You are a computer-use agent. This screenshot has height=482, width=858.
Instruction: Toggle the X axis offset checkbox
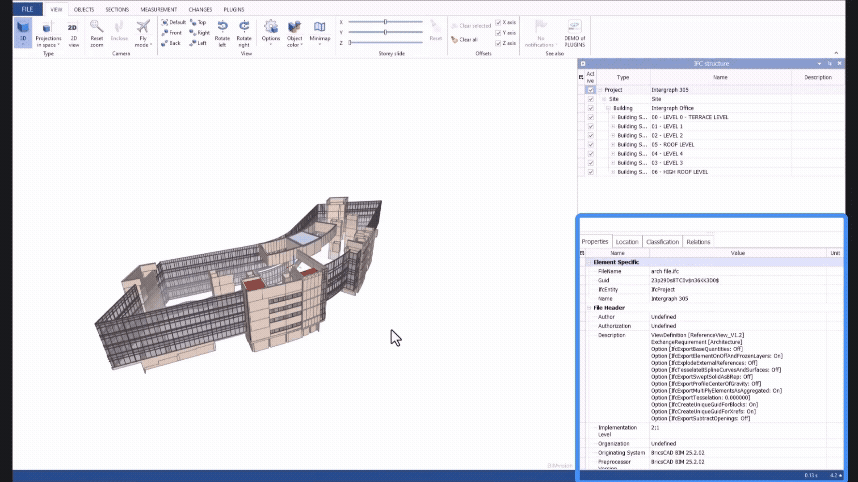499,21
